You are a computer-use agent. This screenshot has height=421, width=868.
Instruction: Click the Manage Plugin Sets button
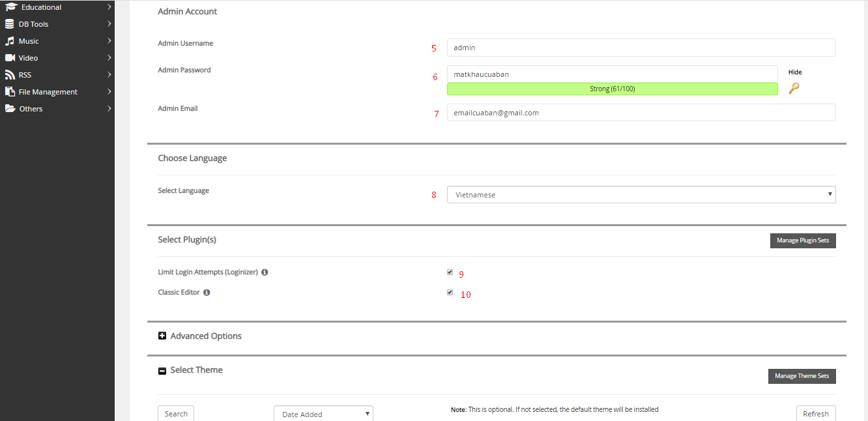tap(803, 240)
